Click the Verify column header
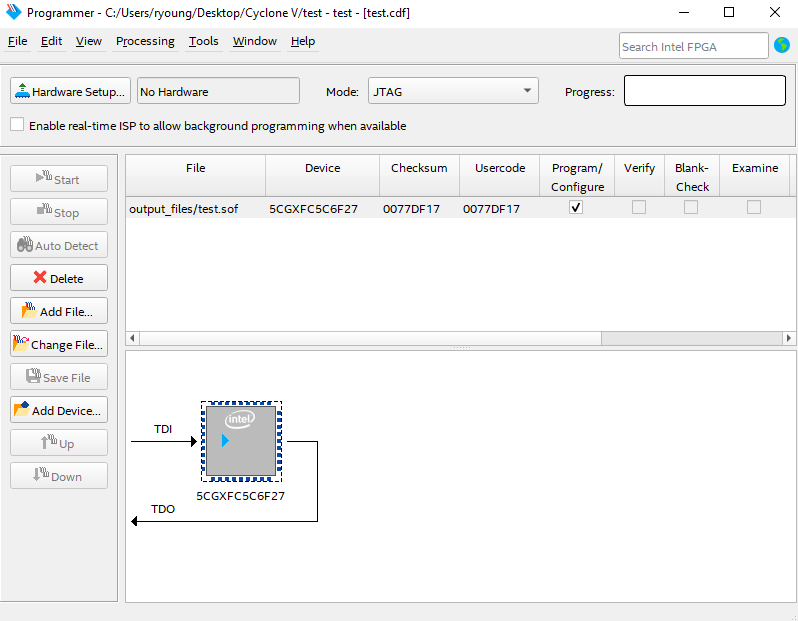The height and width of the screenshot is (621, 798). 639,176
